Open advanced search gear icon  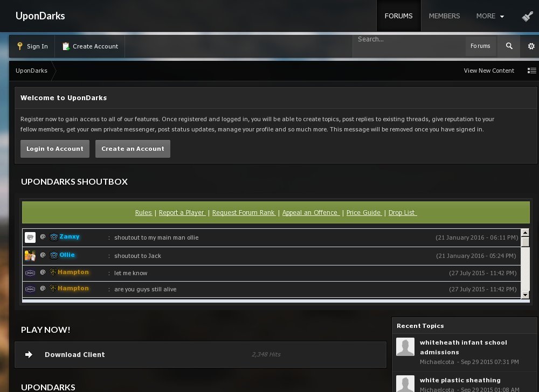[x=531, y=46]
